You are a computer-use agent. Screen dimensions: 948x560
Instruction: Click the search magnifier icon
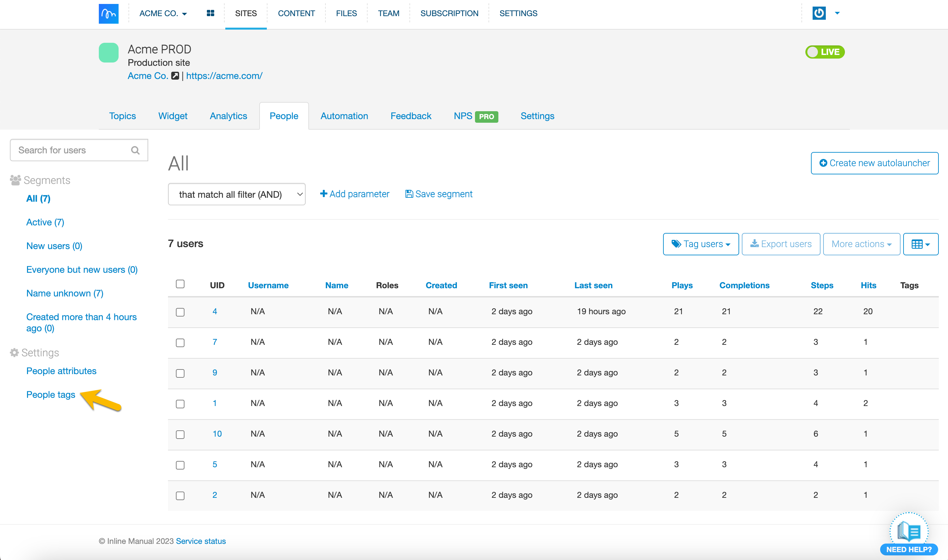(135, 150)
